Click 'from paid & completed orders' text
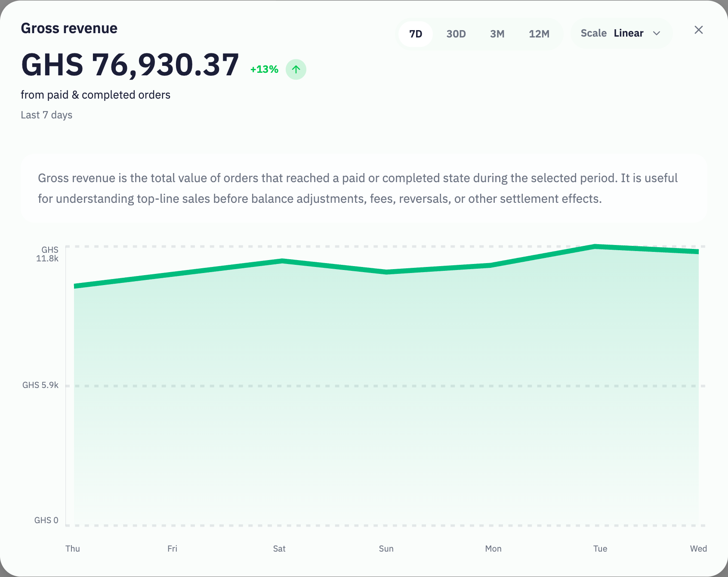The image size is (728, 577). pyautogui.click(x=96, y=95)
